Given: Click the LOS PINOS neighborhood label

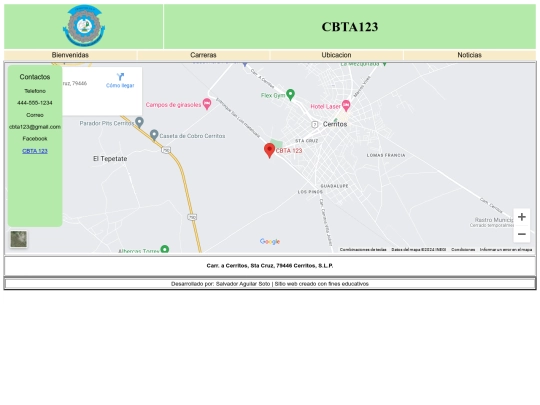Looking at the screenshot, I should pos(310,192).
